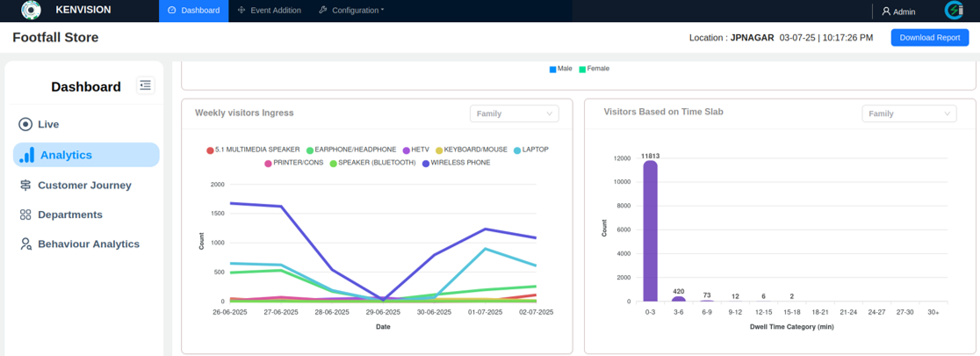The height and width of the screenshot is (356, 980).
Task: Expand Family dropdown in Visitors Time Slab
Action: (x=908, y=113)
